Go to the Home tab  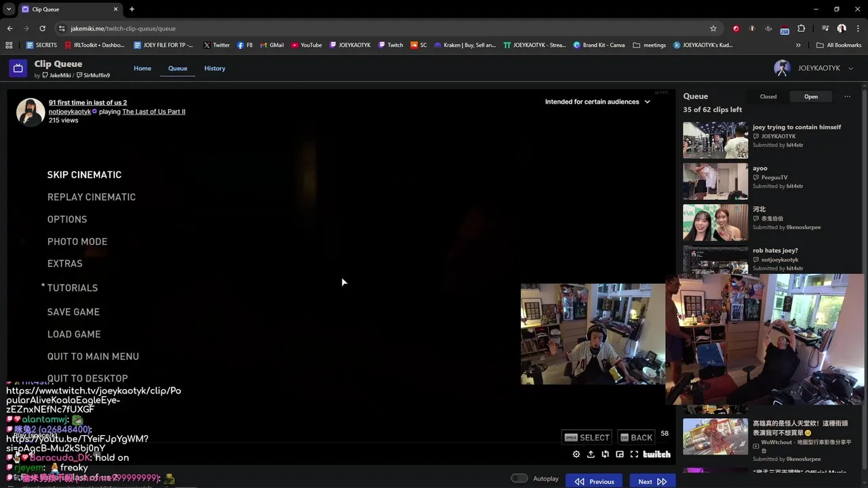[142, 68]
